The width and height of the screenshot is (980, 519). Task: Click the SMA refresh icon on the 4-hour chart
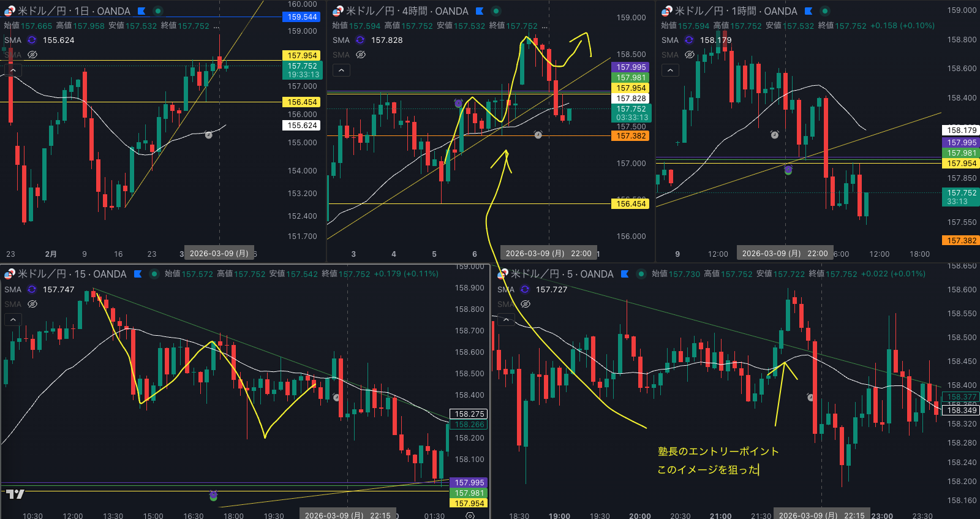(360, 40)
